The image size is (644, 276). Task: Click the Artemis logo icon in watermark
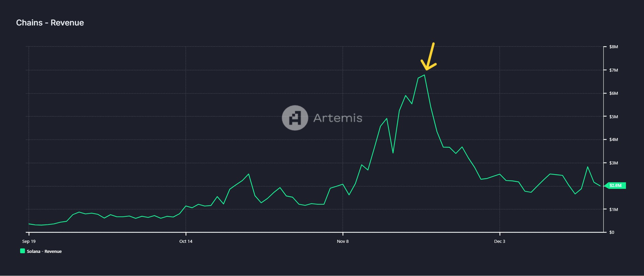295,118
